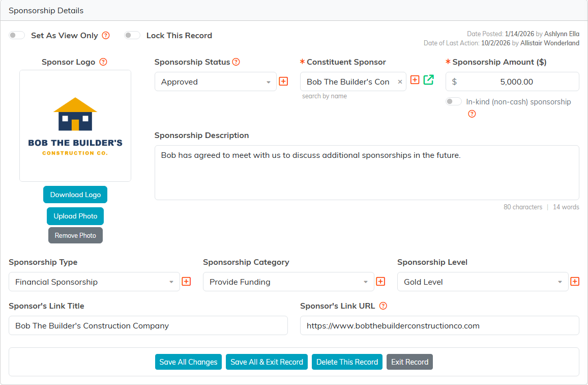This screenshot has height=385, width=588.
Task: Add new Sponsorship Level with plus icon
Action: pos(575,281)
